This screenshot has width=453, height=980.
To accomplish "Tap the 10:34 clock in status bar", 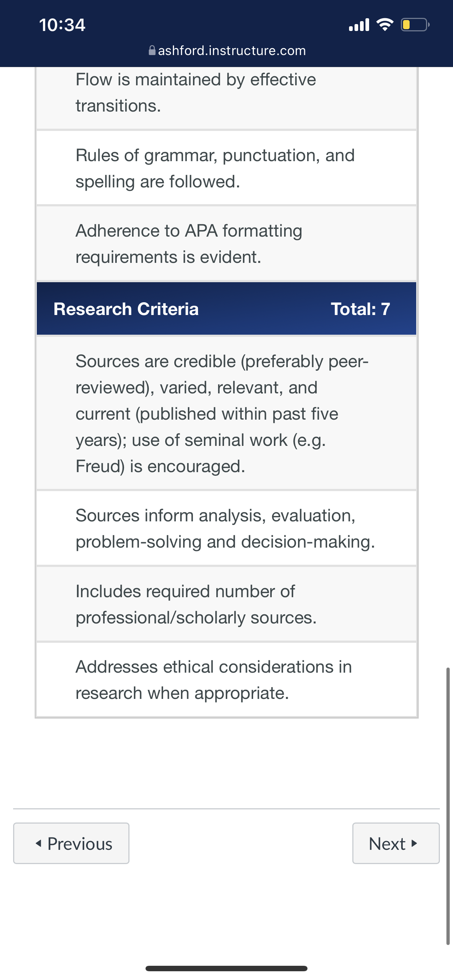I will [62, 25].
